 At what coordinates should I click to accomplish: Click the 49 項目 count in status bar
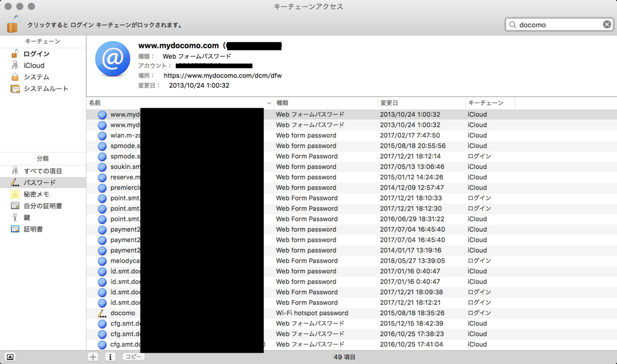344,357
